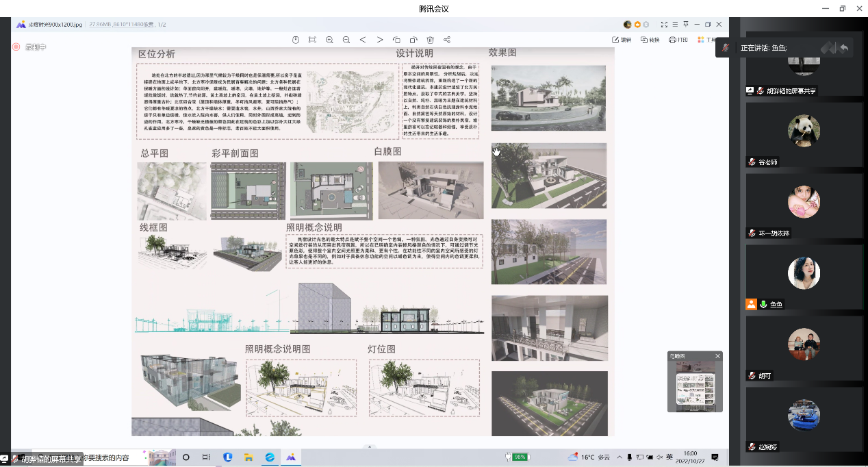
Task: Delete image with trash icon
Action: point(431,40)
